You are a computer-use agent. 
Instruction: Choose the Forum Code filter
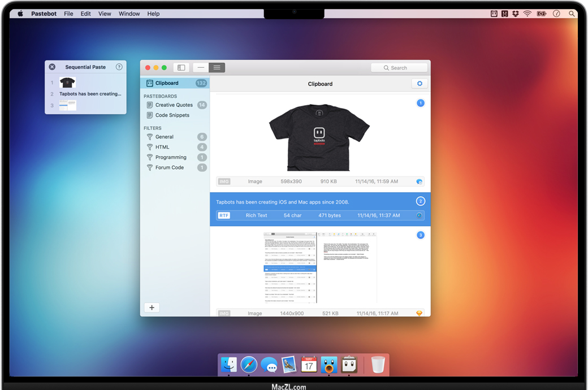[169, 167]
